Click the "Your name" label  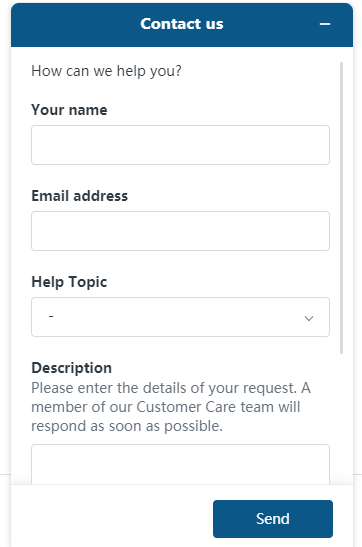(69, 110)
